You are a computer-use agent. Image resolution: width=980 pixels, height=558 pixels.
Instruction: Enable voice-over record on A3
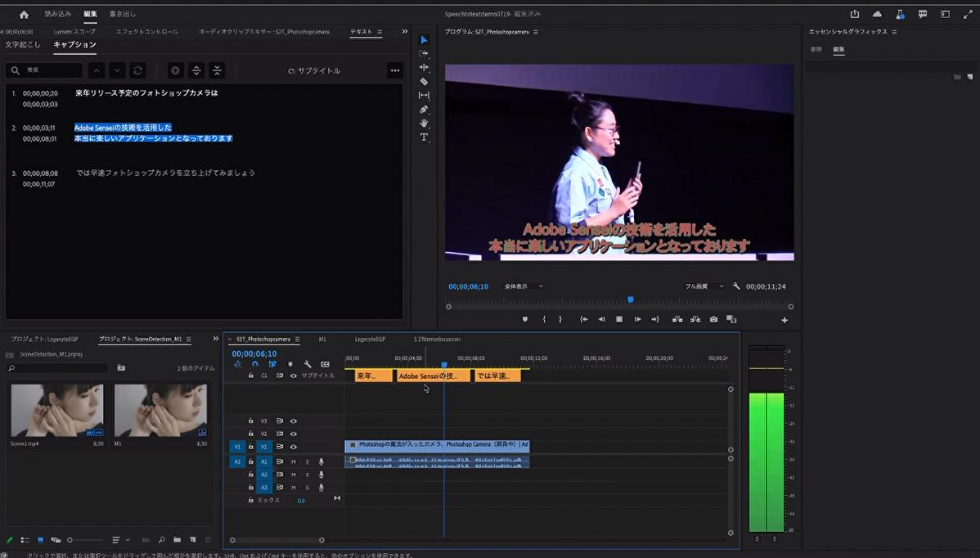pyautogui.click(x=321, y=488)
